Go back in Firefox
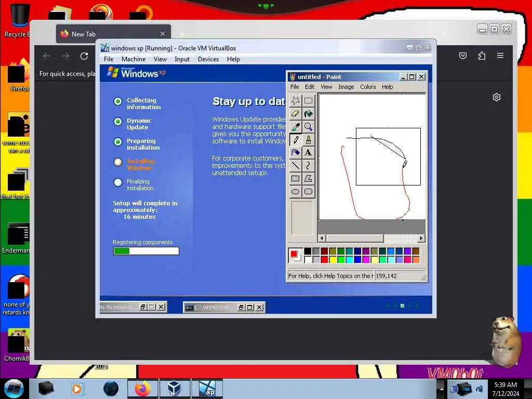 [x=47, y=56]
